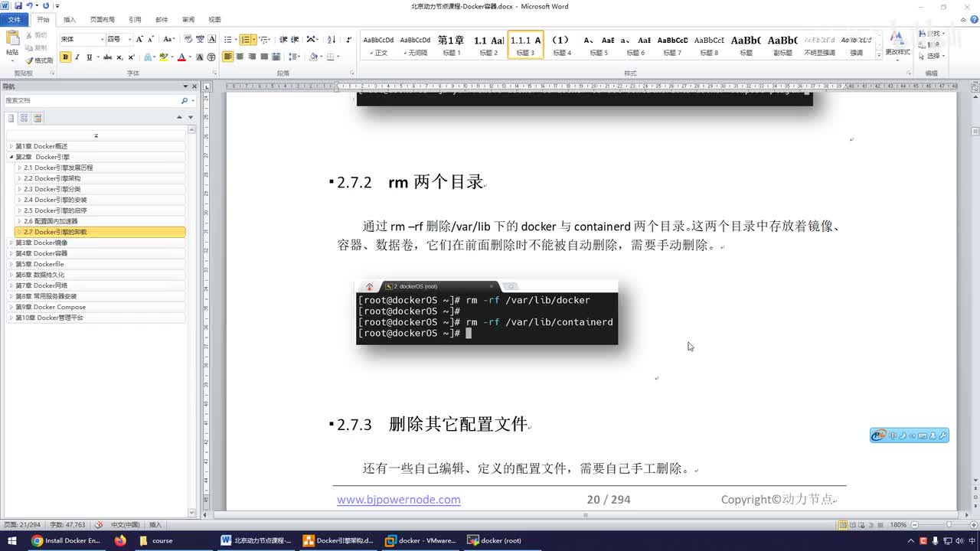980x551 pixels.
Task: Collapse the 第2章 Docker引擎 tree node
Action: 11,157
